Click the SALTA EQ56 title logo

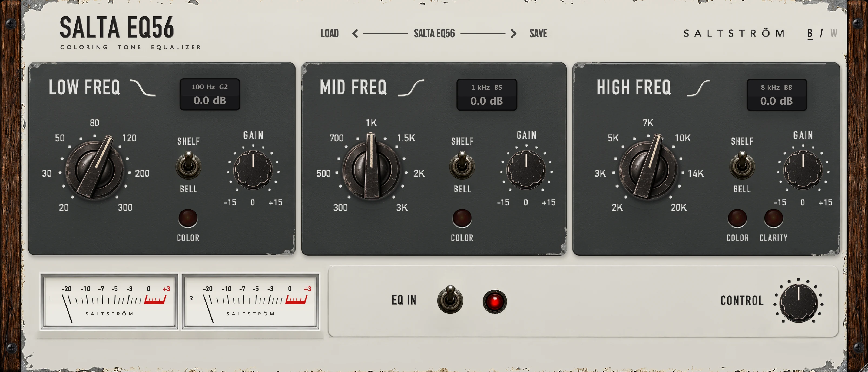point(117,28)
